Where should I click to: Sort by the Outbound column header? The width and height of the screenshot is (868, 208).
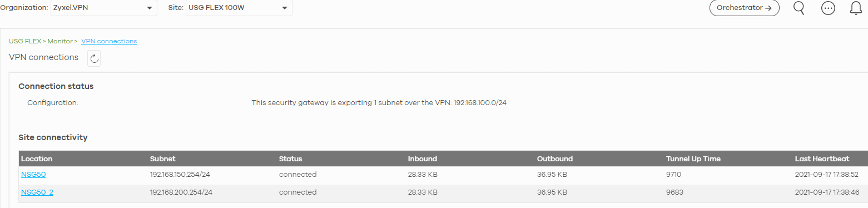[555, 159]
